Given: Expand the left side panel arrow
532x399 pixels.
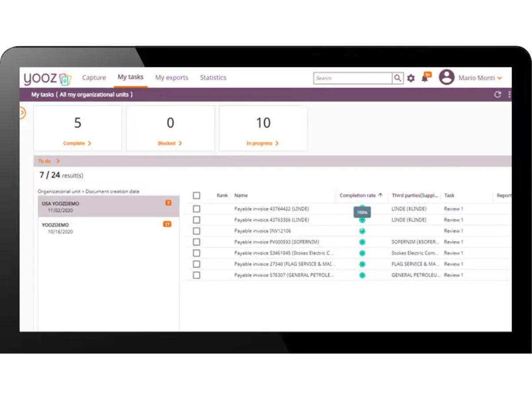Looking at the screenshot, I should coord(22,113).
